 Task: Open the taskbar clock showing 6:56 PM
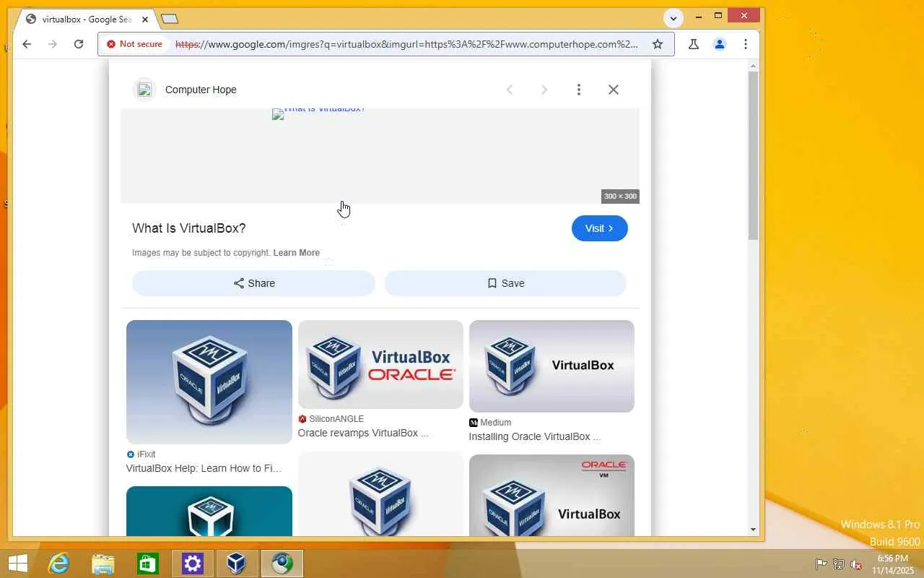click(892, 564)
